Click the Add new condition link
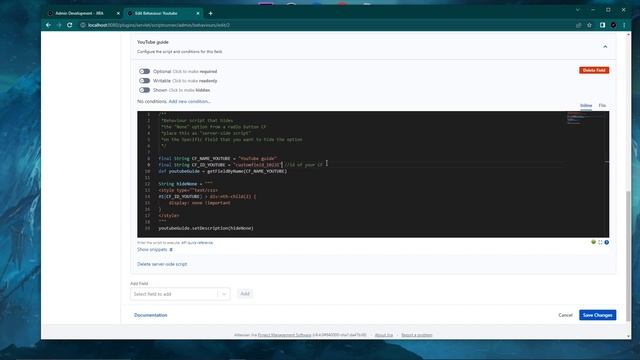The height and width of the screenshot is (360, 640). [190, 101]
